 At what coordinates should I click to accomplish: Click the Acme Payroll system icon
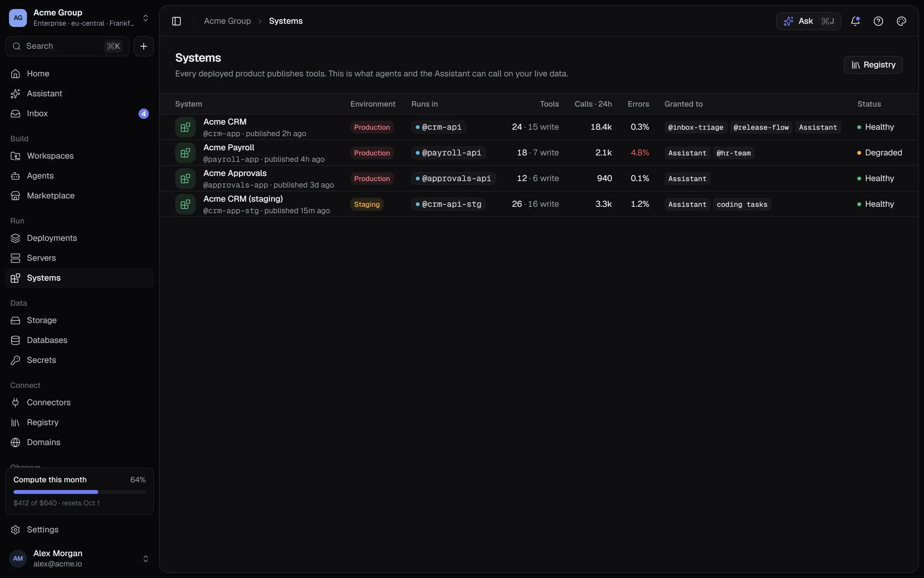coord(185,153)
